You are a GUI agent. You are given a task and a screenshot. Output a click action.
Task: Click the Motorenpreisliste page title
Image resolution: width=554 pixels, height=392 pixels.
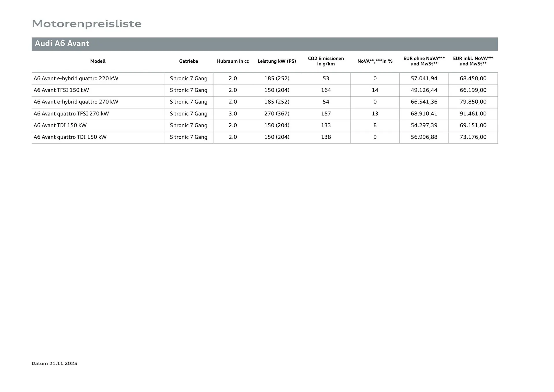(x=87, y=24)
